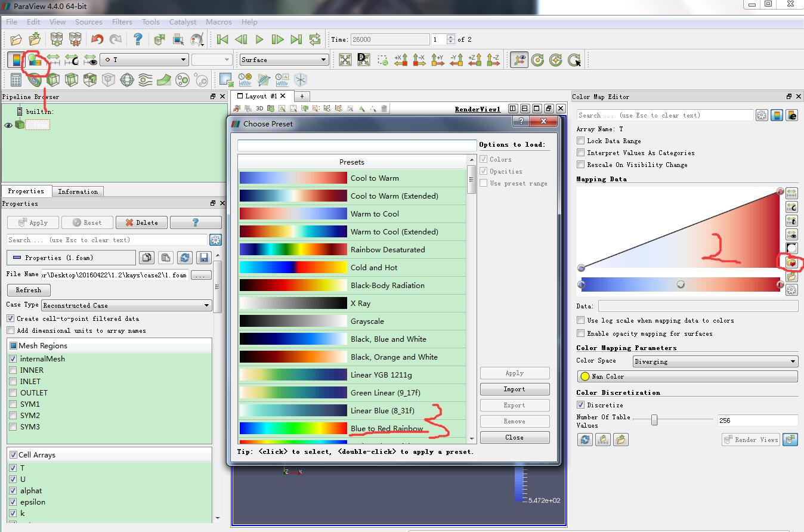
Task: Open the Filters menu
Action: click(x=122, y=22)
